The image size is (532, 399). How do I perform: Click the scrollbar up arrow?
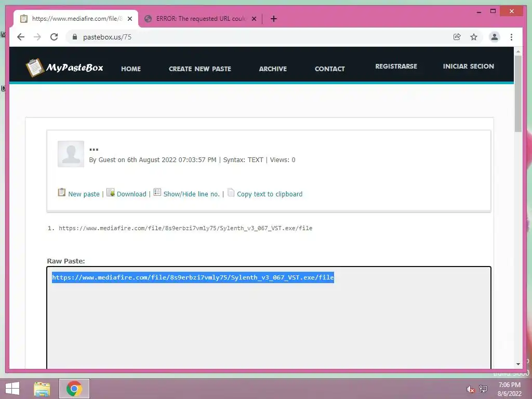518,51
